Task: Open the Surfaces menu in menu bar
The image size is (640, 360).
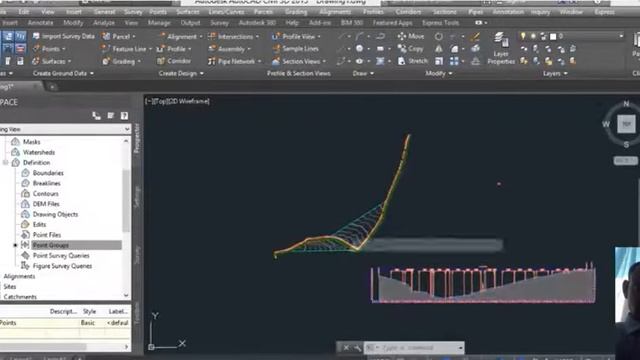Action: tap(188, 12)
